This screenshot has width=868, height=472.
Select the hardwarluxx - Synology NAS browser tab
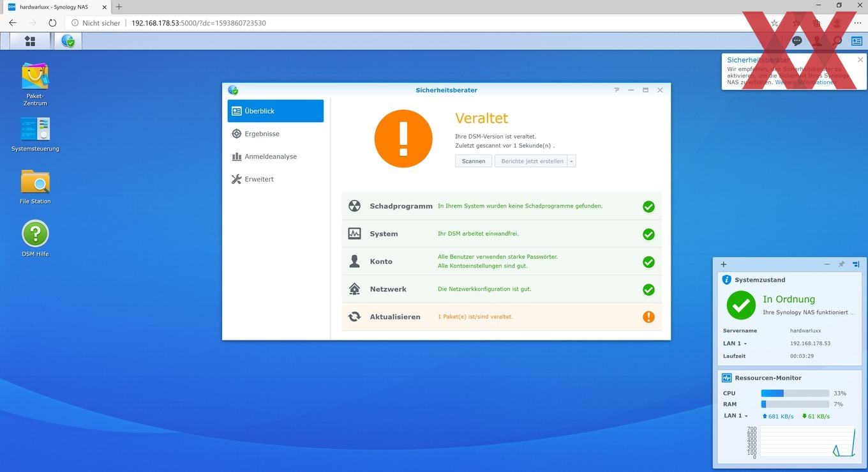pos(57,6)
